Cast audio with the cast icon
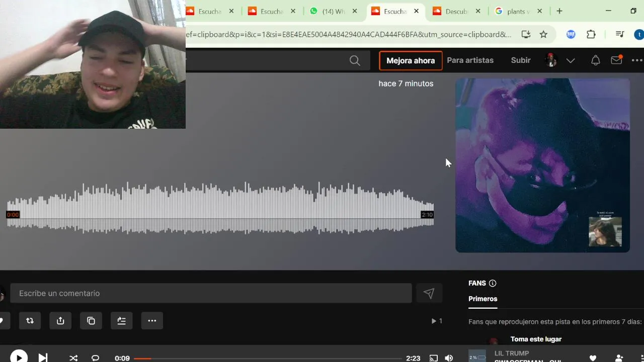The image size is (644, 362). 433,358
